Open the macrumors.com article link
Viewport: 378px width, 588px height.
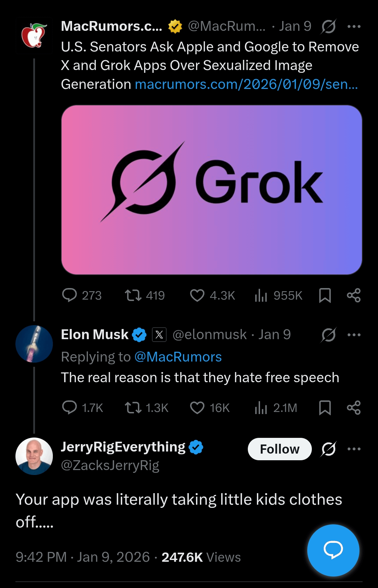point(246,84)
